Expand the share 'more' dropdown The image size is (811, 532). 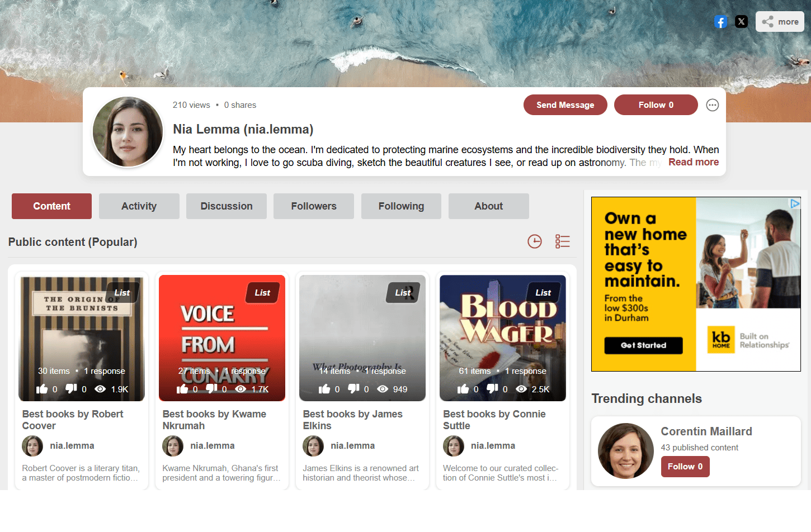[780, 22]
